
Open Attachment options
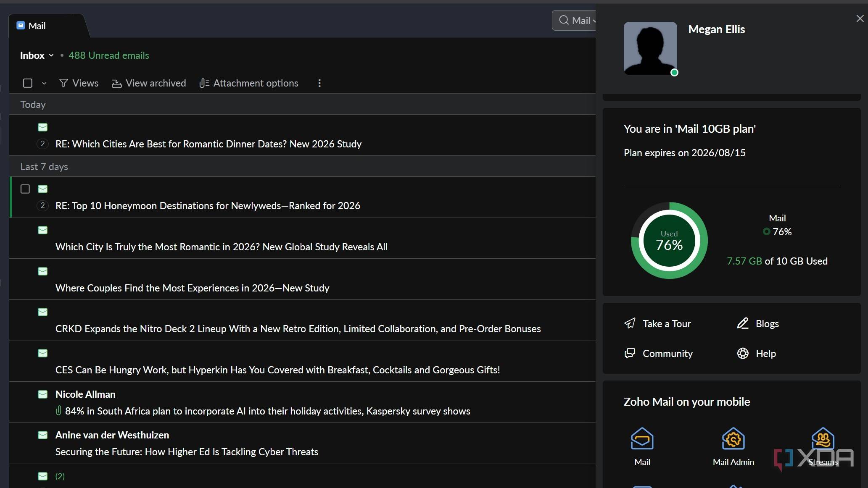click(249, 83)
